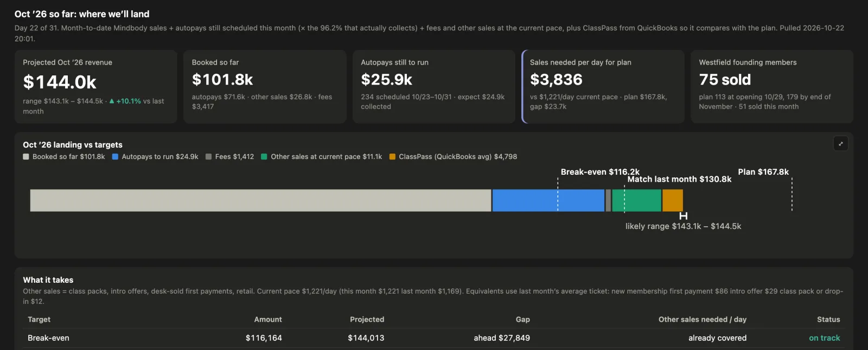
Task: Click the 'ahead $27,849' gap cell
Action: coord(502,338)
